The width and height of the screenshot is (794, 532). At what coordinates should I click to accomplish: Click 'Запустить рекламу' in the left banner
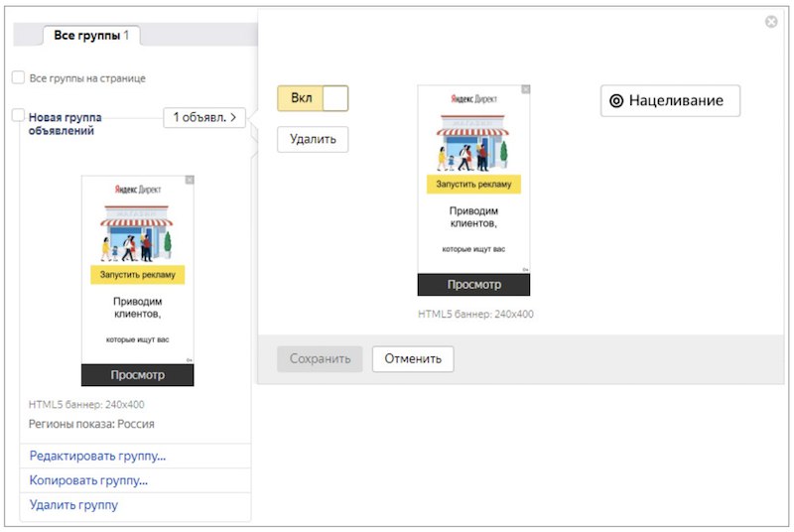137,275
